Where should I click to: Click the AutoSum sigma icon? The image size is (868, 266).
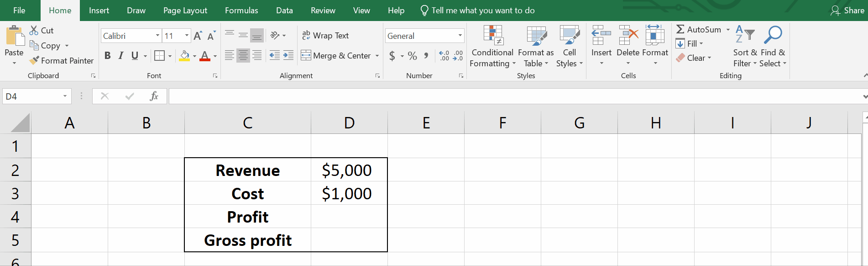pyautogui.click(x=680, y=29)
